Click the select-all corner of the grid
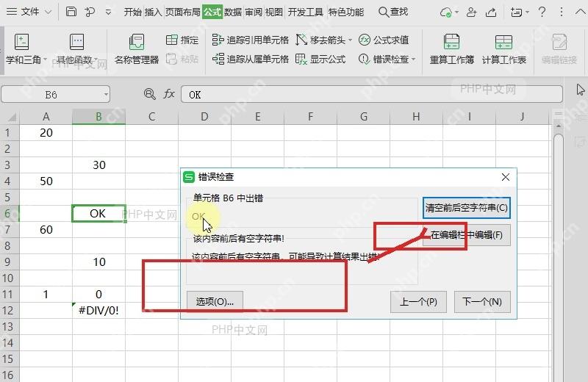 point(10,117)
